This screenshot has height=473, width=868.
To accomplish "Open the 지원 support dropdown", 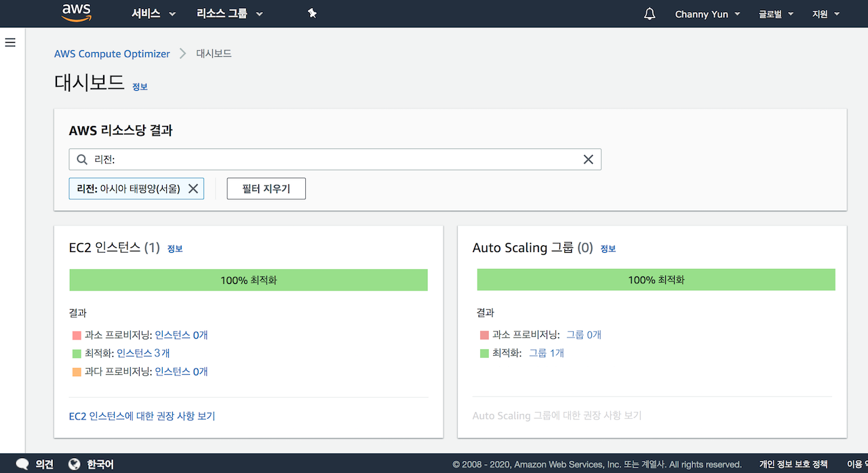I will pos(826,14).
